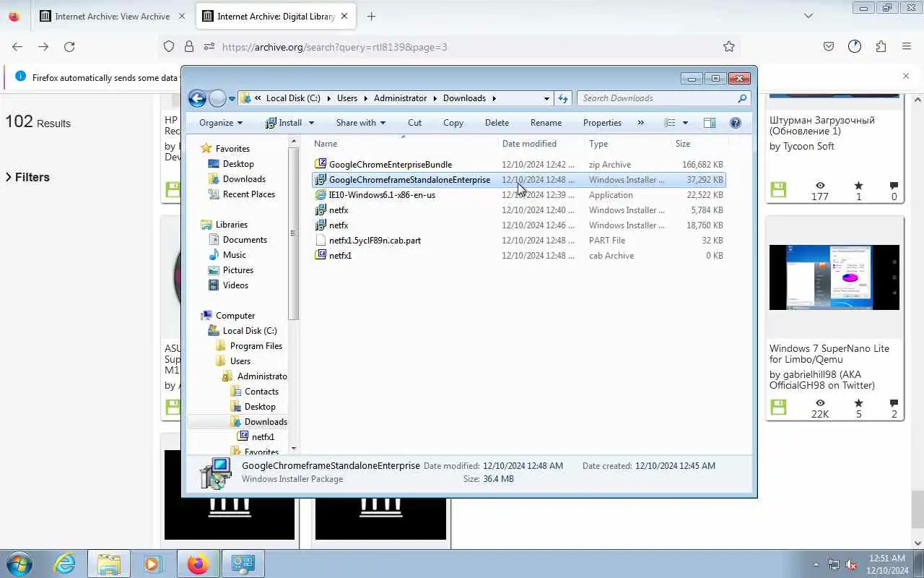Click Cut in the Explorer toolbar
The height and width of the screenshot is (578, 924).
414,123
